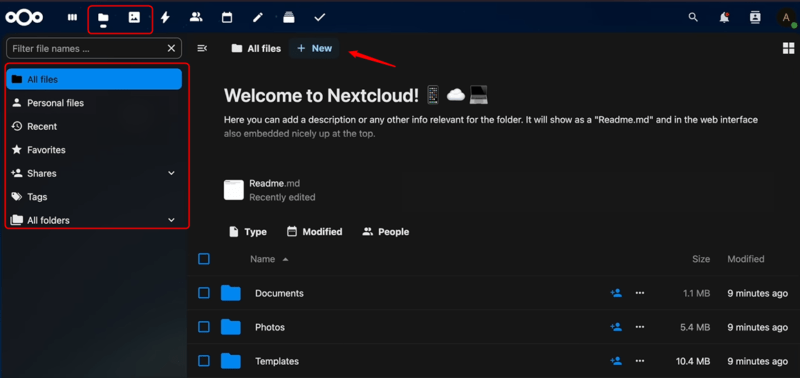Open Tags view

(x=94, y=196)
